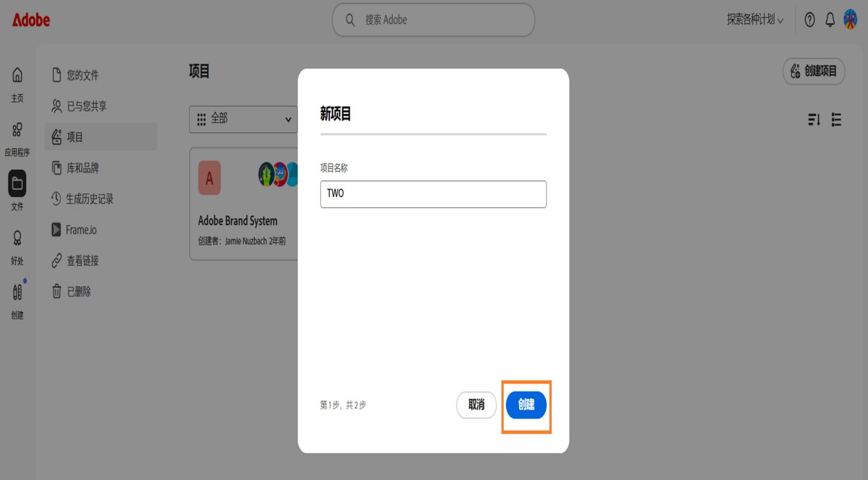Click the 新项目 dialog title
This screenshot has height=480, width=868.
click(x=335, y=114)
